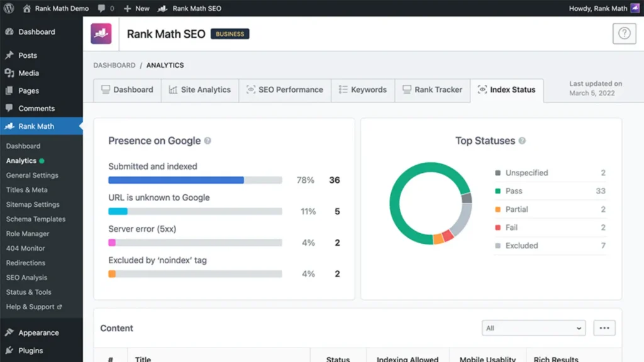Click the DASHBOARD breadcrumb link
The width and height of the screenshot is (644, 362).
pos(114,65)
